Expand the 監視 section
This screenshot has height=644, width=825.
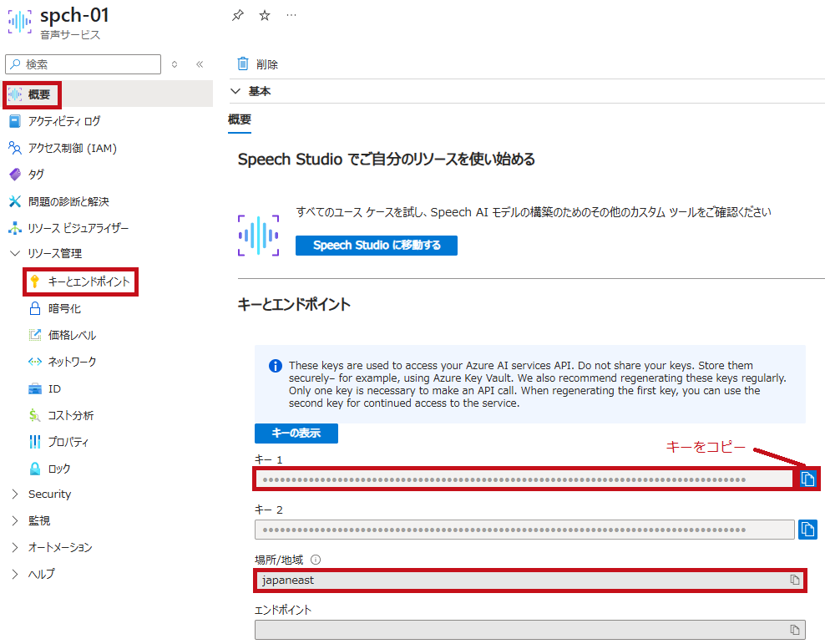tap(15, 520)
